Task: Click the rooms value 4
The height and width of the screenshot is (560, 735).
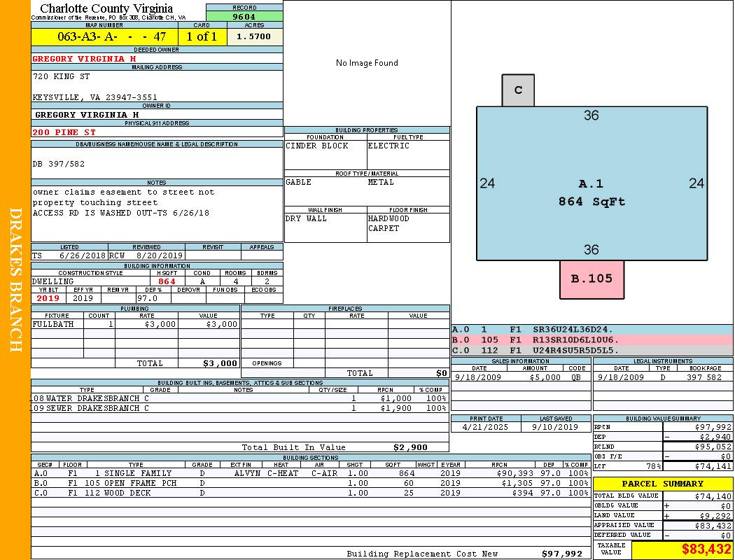Action: [x=236, y=281]
